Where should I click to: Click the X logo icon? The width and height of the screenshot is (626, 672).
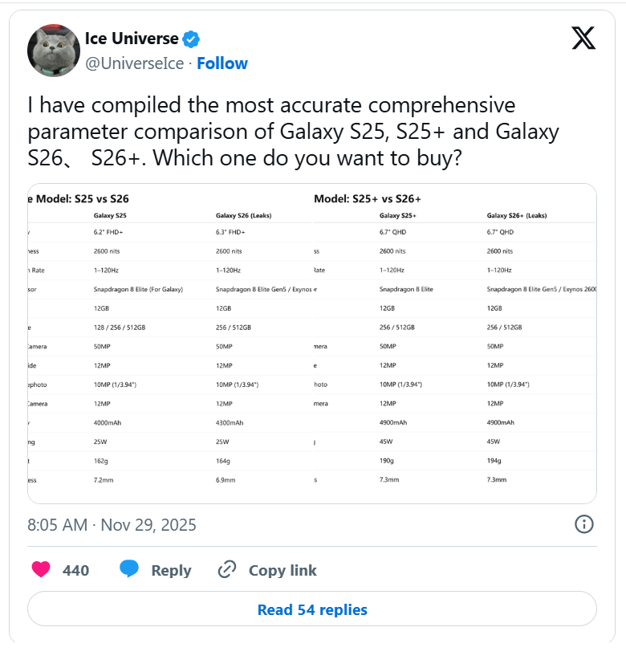tap(583, 38)
